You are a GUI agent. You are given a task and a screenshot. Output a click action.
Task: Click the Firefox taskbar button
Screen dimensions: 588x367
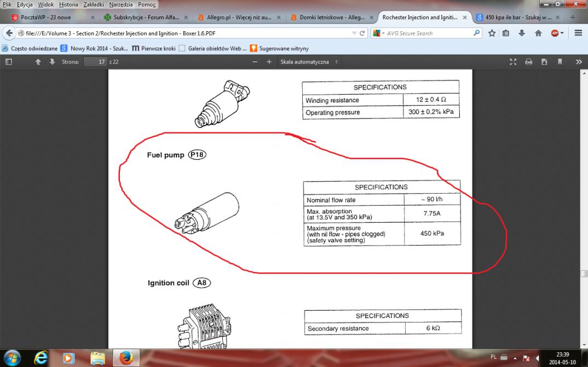(x=126, y=358)
